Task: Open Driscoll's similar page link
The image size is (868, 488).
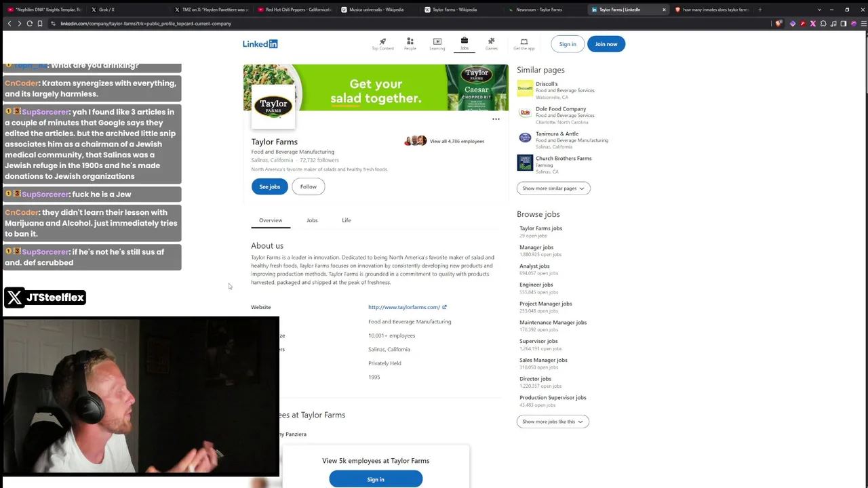Action: pyautogui.click(x=547, y=84)
